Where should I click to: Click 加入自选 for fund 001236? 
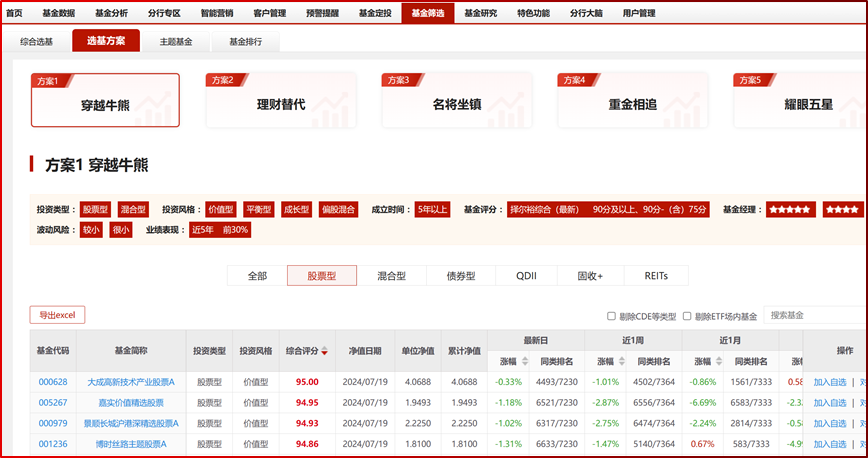(830, 444)
